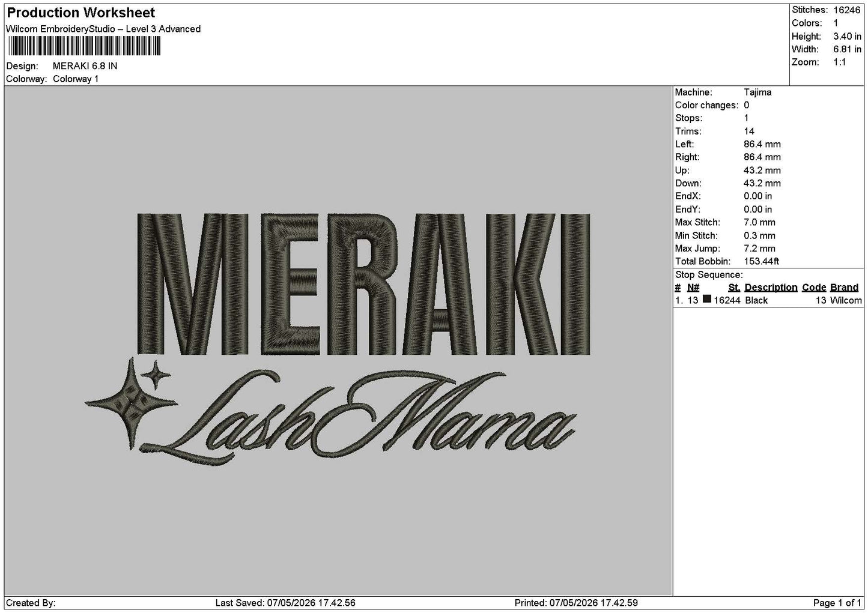Select the Max Jump value '7.2 mm'
868x613 pixels.
tap(759, 249)
